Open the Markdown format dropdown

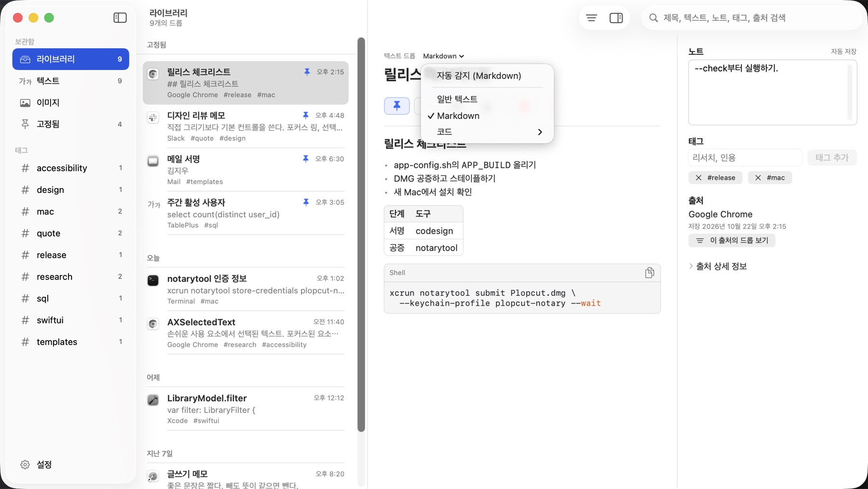(x=443, y=56)
